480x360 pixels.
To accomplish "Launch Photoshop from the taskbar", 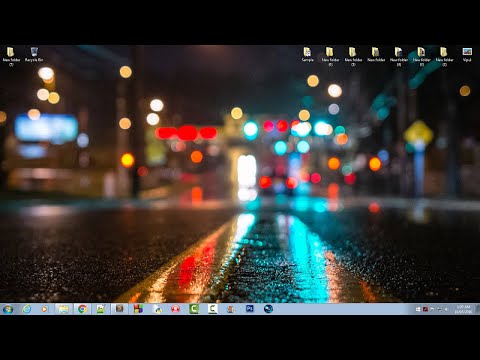I will pos(250,309).
